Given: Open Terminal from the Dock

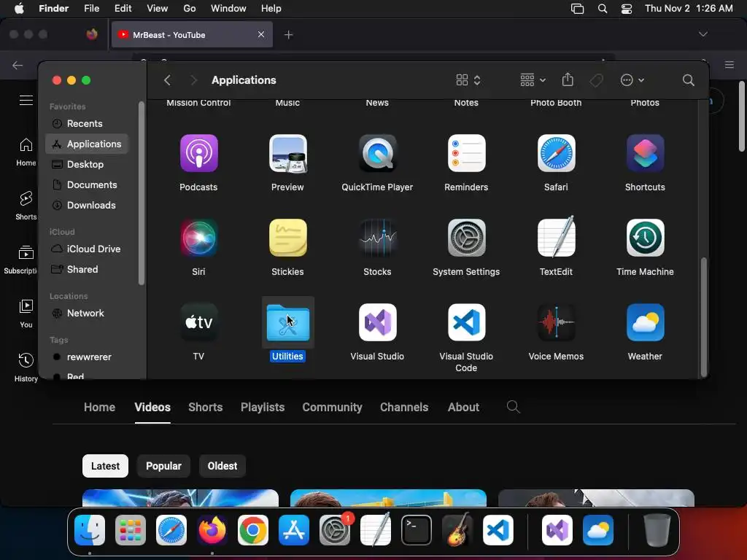Looking at the screenshot, I should [x=417, y=530].
